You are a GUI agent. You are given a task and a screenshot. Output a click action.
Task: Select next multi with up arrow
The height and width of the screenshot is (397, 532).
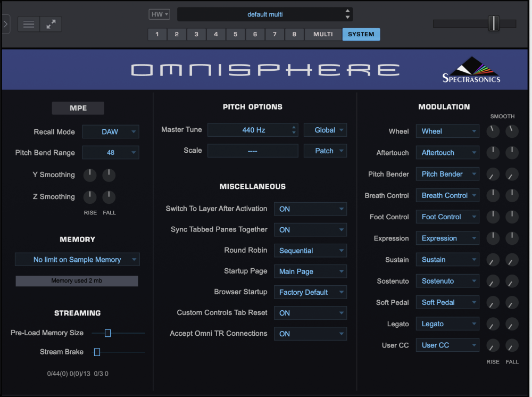click(347, 11)
